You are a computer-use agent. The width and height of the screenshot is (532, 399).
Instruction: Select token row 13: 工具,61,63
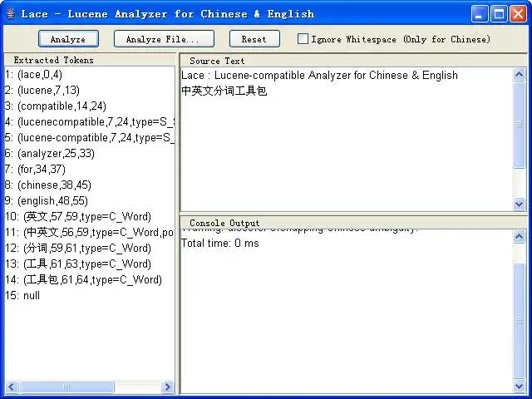point(90,264)
